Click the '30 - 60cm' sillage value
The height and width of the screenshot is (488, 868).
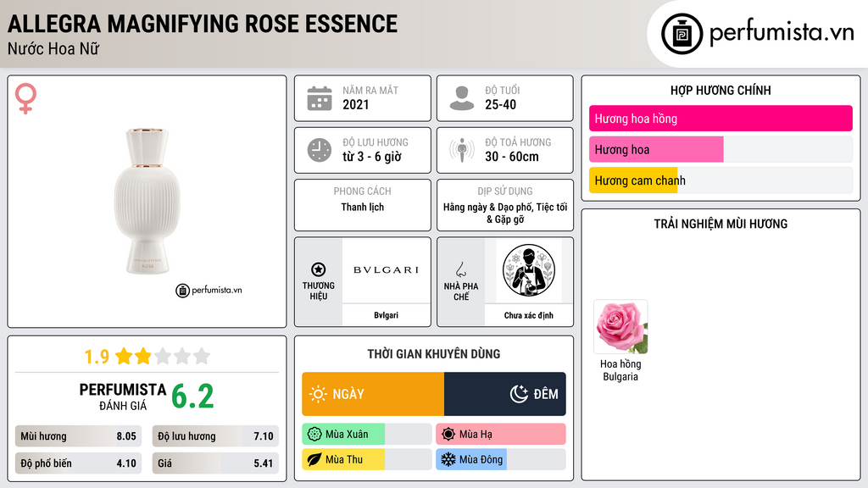pos(512,157)
